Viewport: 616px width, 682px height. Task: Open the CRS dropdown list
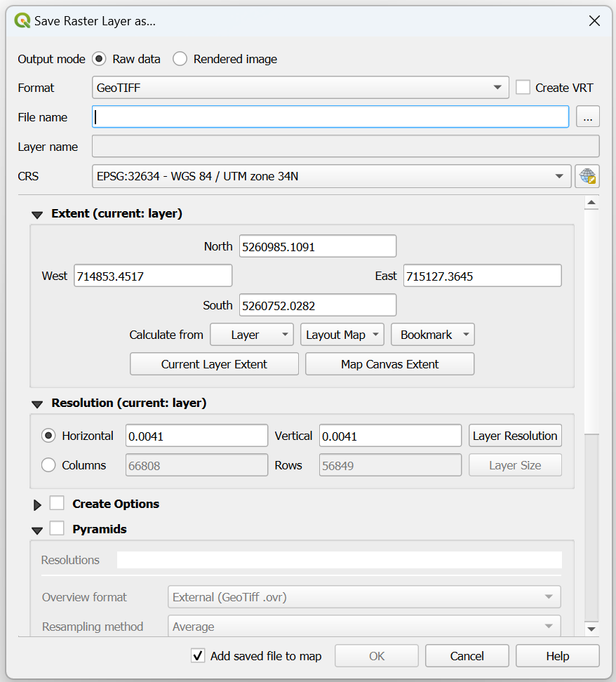tap(559, 176)
